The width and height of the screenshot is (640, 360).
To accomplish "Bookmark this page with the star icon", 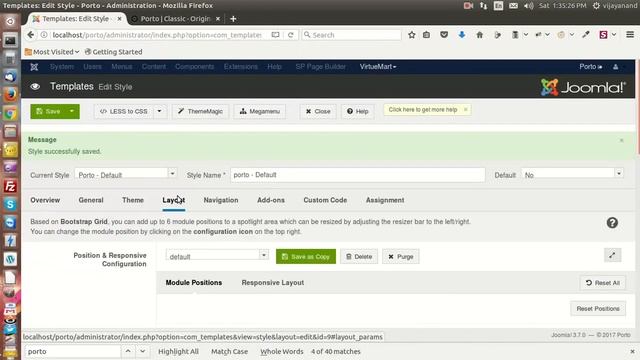I will point(412,35).
